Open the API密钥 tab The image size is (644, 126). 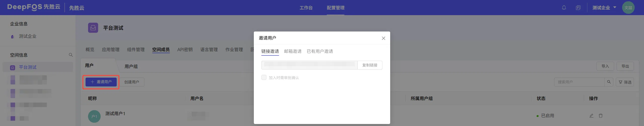185,50
